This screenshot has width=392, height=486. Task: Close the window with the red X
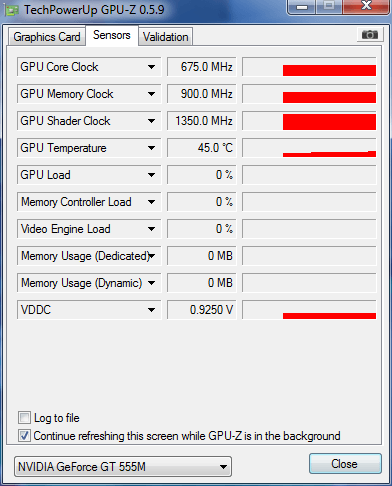pos(367,6)
